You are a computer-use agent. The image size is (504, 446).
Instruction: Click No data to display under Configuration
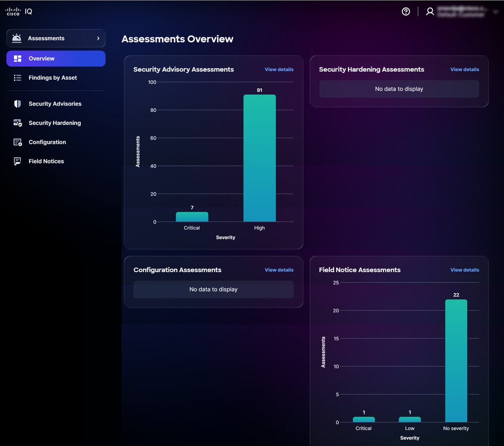coord(213,289)
